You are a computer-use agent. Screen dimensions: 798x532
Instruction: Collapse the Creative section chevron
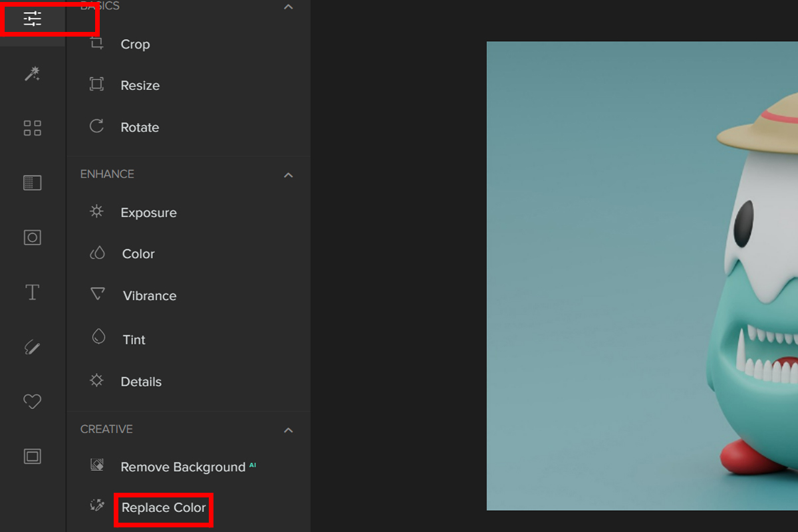(x=288, y=430)
